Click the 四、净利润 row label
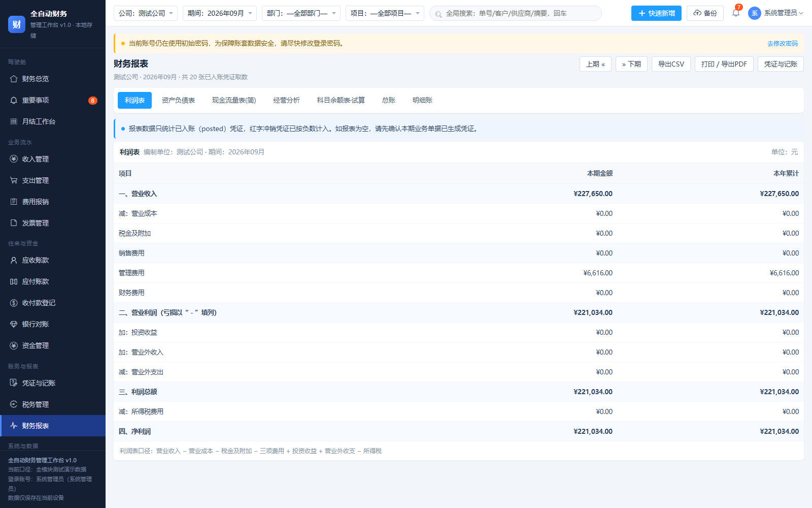 coord(134,431)
